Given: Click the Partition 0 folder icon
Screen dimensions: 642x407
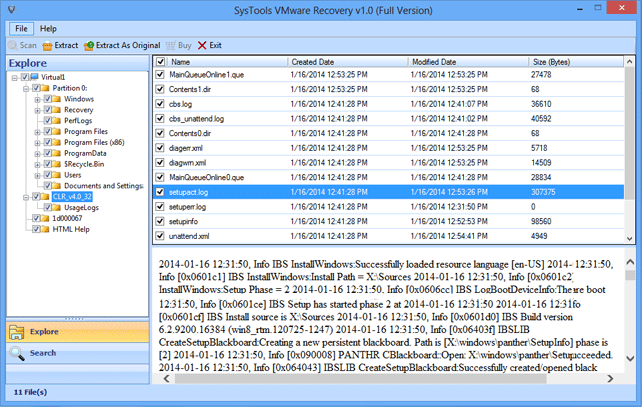Looking at the screenshot, I should pyautogui.click(x=45, y=88).
